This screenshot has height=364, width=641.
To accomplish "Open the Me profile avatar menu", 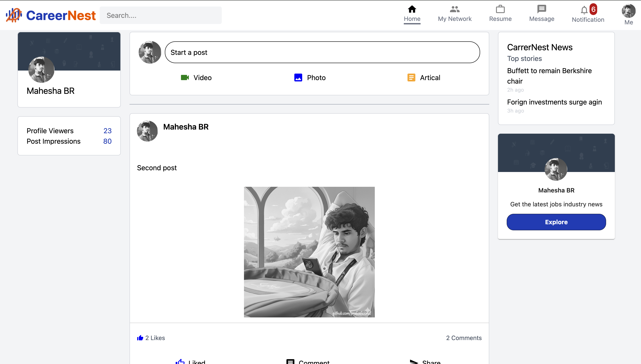I will pos(628,11).
